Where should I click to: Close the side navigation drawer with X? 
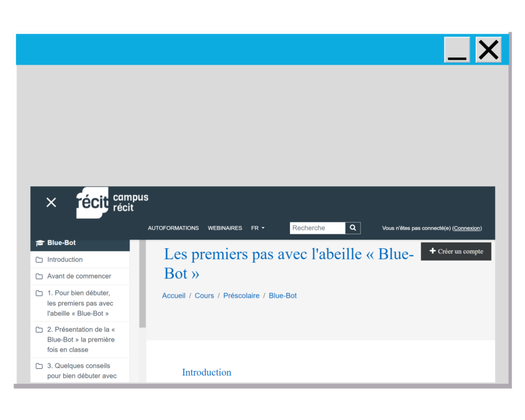pos(51,202)
